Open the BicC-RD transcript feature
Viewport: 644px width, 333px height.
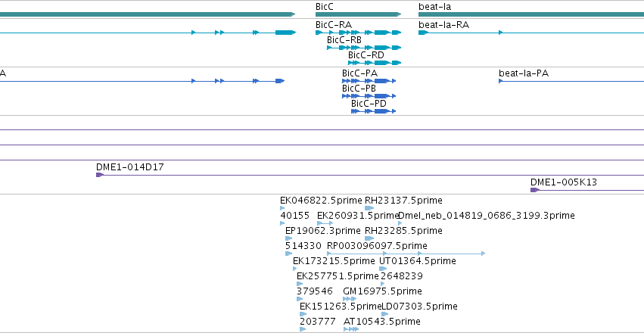(375, 63)
